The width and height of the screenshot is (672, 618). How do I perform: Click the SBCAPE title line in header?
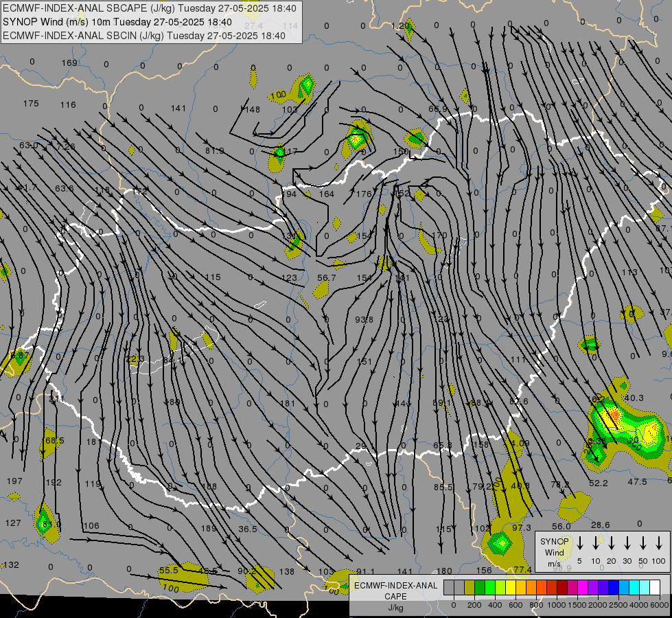[x=149, y=8]
